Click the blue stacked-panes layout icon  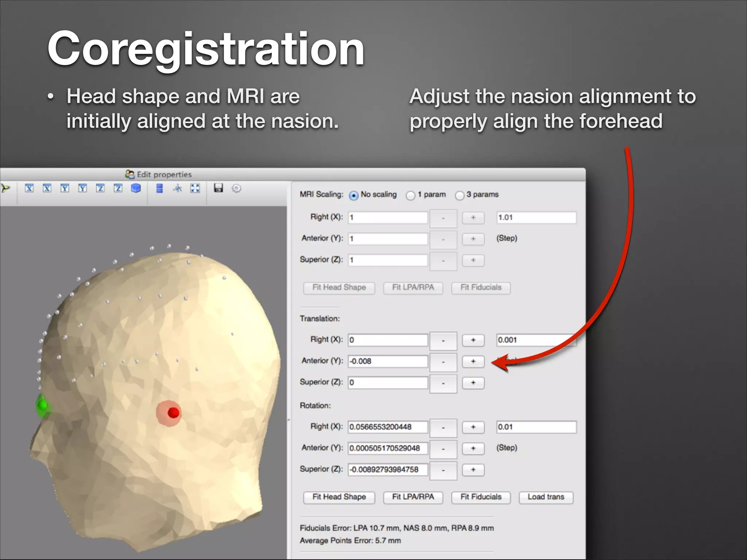(159, 188)
